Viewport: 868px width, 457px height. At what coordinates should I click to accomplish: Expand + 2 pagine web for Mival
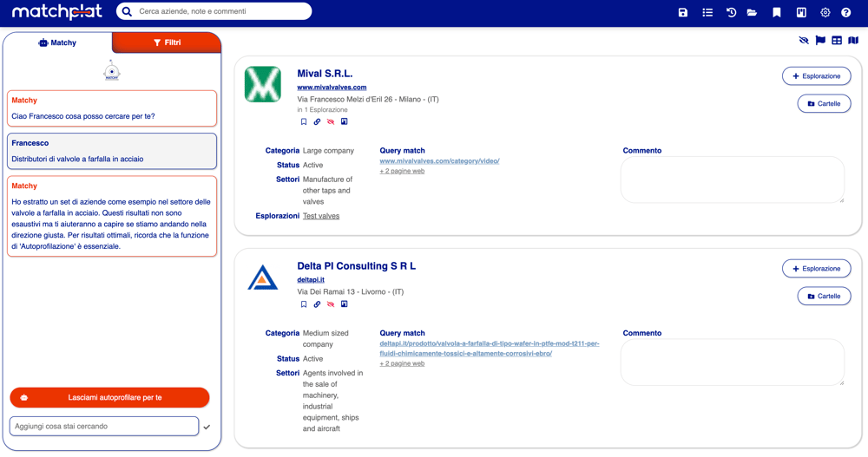click(x=402, y=171)
